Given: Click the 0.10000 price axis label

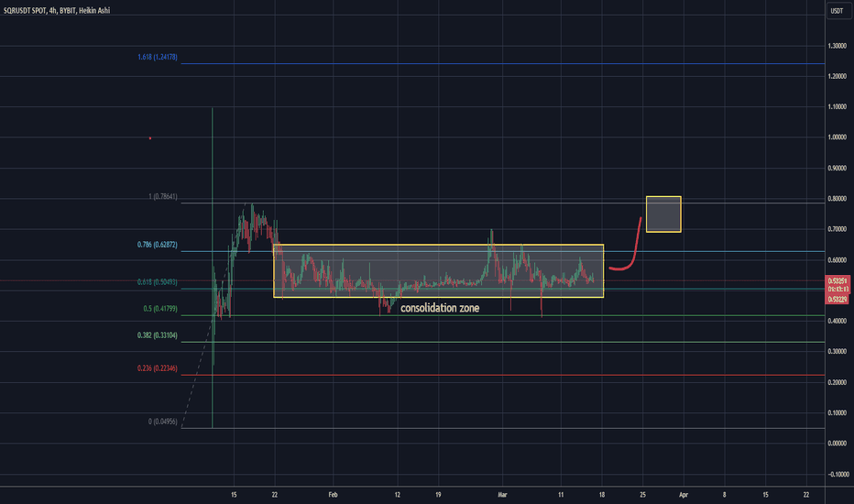Looking at the screenshot, I should [838, 413].
